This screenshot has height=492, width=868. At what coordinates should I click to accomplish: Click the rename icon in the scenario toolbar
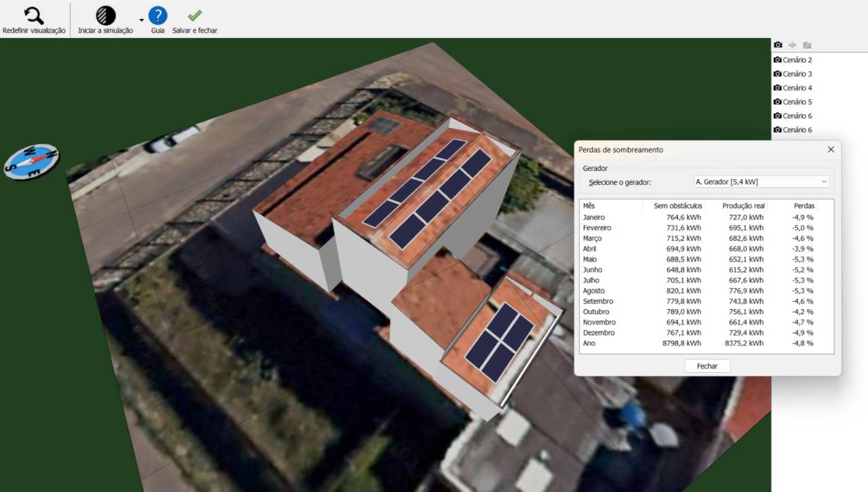click(x=792, y=45)
